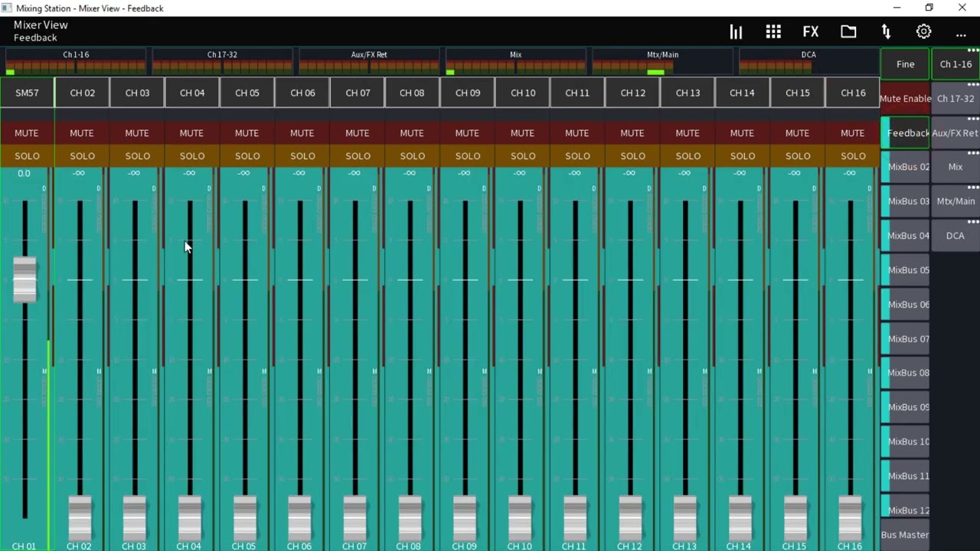Select the Feedback bus send
Viewport: 980px width, 551px height.
pyautogui.click(x=905, y=133)
